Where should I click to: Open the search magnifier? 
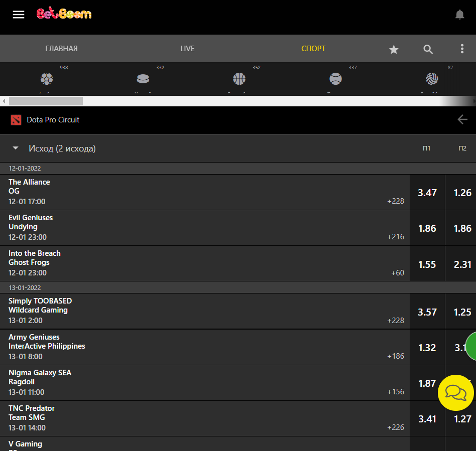coord(428,49)
